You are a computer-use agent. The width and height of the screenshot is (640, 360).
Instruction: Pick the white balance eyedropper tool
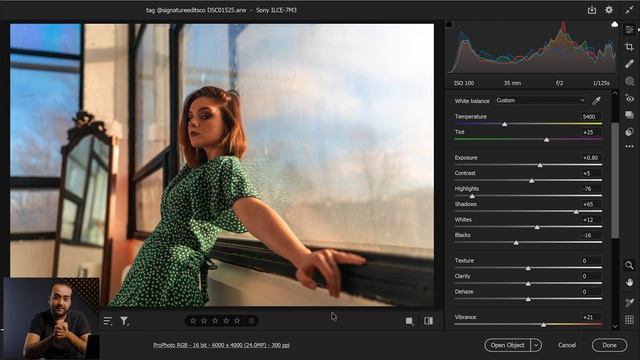596,100
